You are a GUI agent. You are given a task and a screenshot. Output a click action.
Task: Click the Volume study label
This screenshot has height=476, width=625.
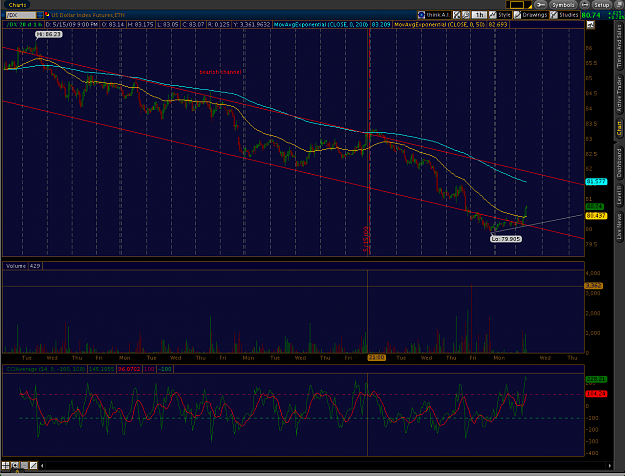[x=16, y=266]
